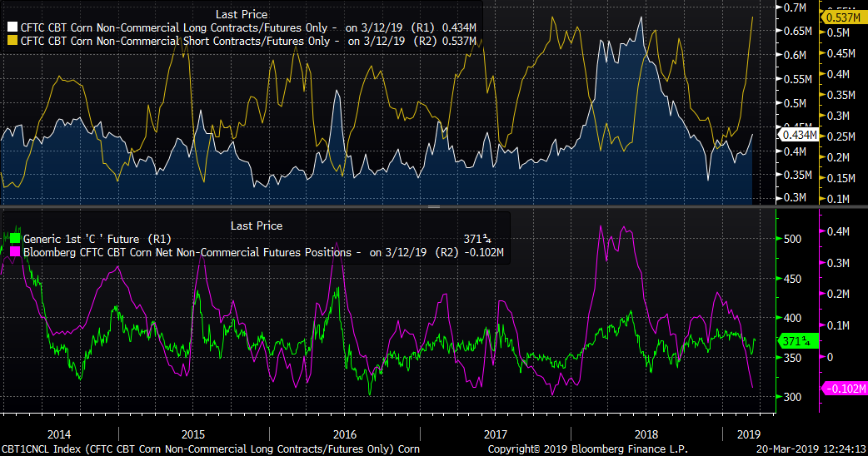Click Bloomberg CFTC Corn Net Positions legend label
This screenshot has height=456, width=868.
191,252
